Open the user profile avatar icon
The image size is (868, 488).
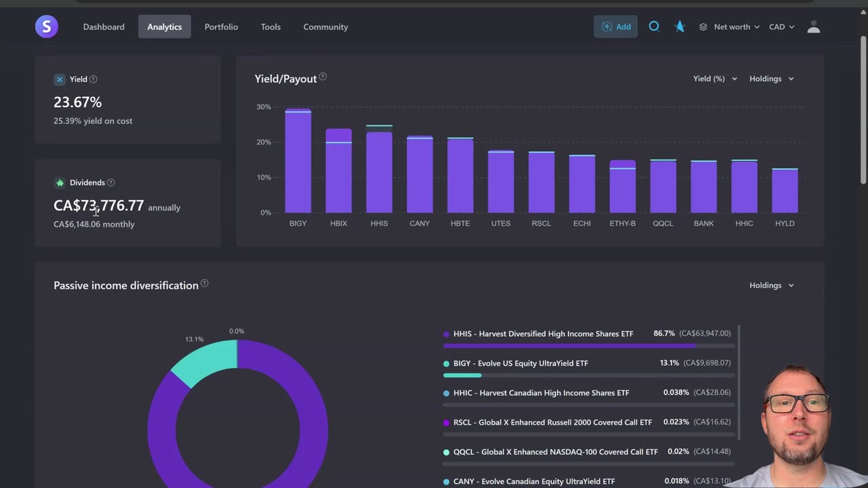point(814,27)
